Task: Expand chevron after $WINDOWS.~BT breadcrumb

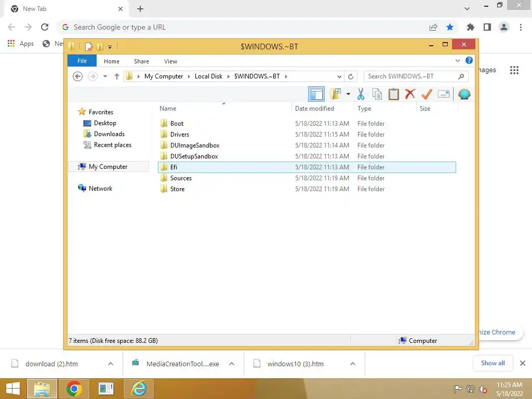Action: pyautogui.click(x=286, y=76)
